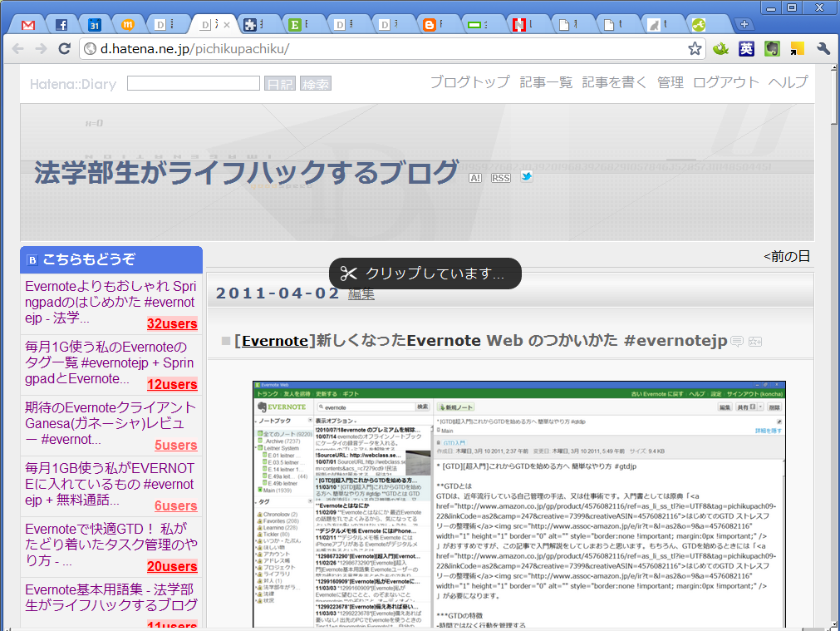
Task: Click 記事を書く to write entry
Action: 615,82
